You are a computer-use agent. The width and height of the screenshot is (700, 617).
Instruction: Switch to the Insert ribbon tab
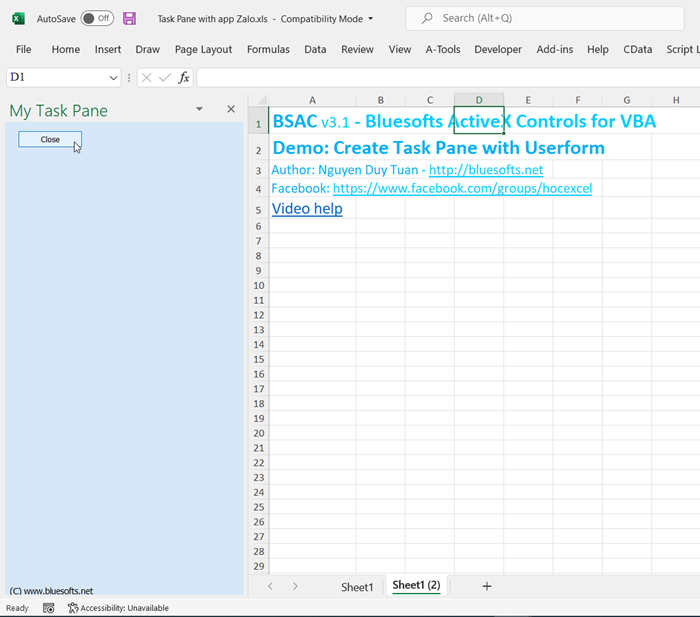(x=108, y=49)
